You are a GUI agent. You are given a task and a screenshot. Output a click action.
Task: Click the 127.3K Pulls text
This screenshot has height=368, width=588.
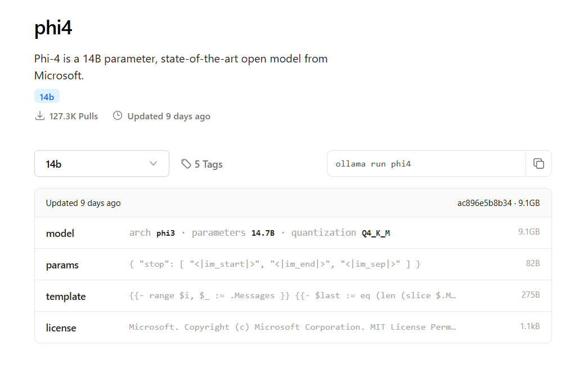click(x=74, y=116)
